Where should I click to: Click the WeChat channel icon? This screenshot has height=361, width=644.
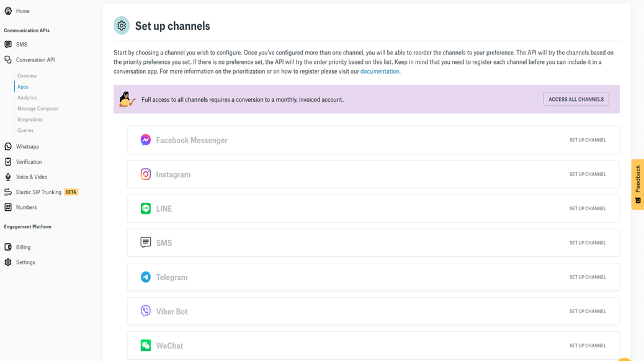point(145,345)
